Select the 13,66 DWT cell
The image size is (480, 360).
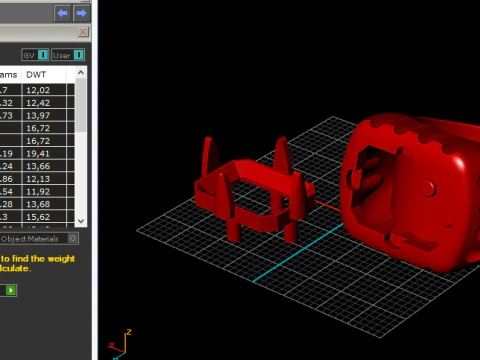pos(44,166)
